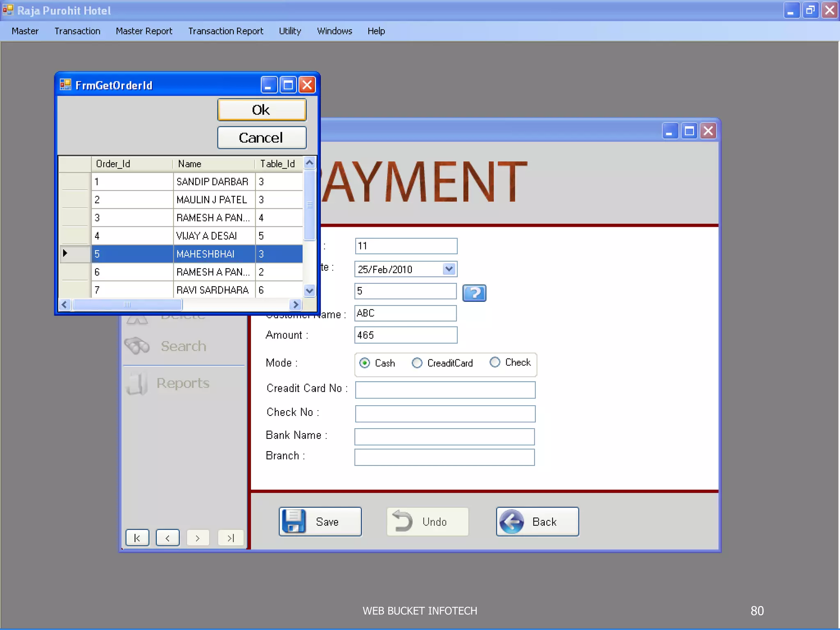Click the Order_Id column header
This screenshot has height=630, width=840.
(132, 164)
